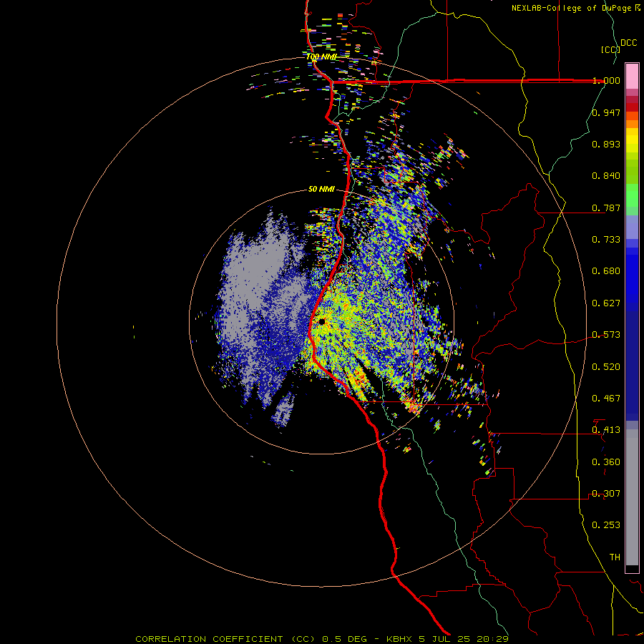Pick the black TH swatch at bar bottom
The image size is (644, 644).
tap(632, 568)
